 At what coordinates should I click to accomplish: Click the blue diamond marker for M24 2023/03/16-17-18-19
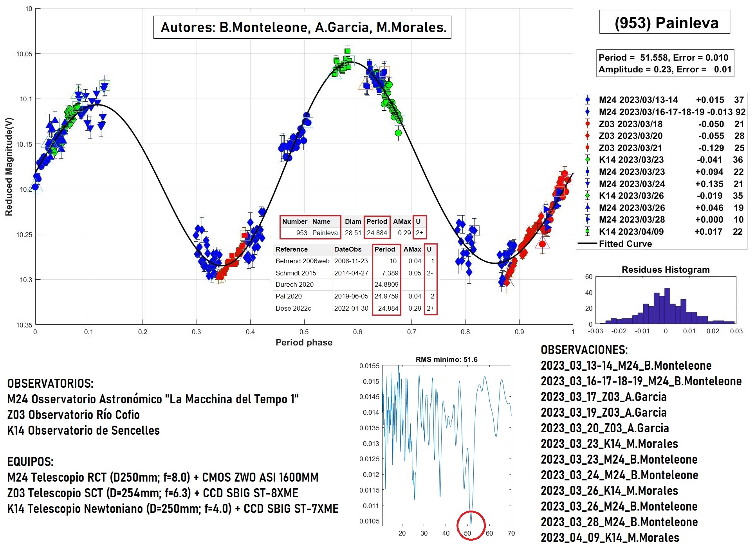(x=587, y=112)
